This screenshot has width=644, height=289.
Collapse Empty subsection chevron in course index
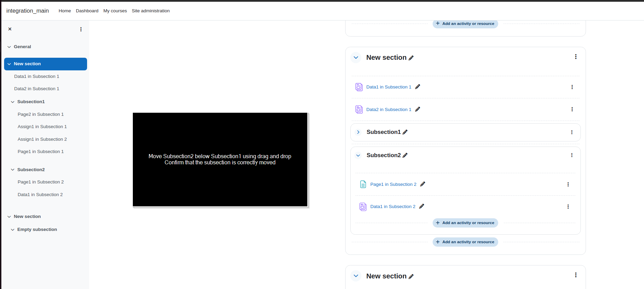13,230
